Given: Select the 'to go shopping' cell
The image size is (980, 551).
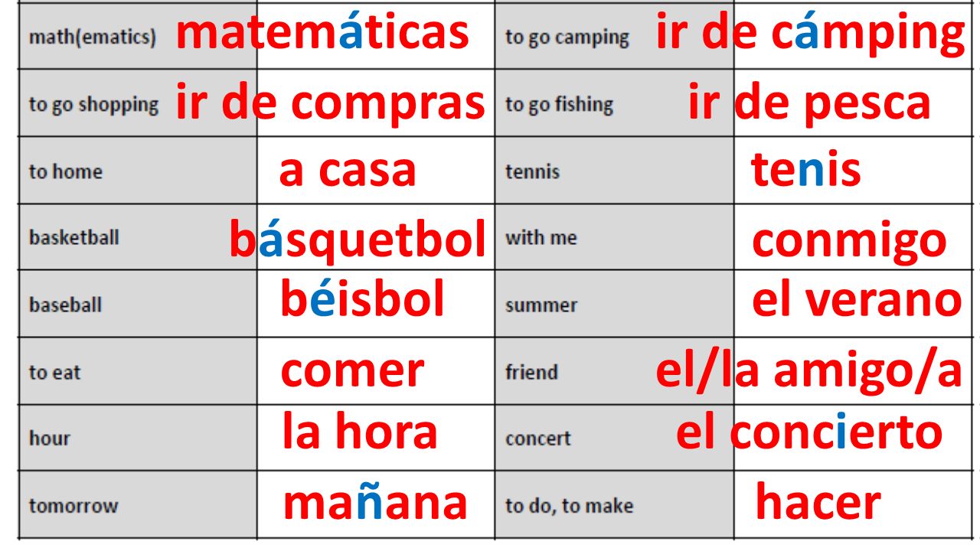Looking at the screenshot, I should 139,103.
